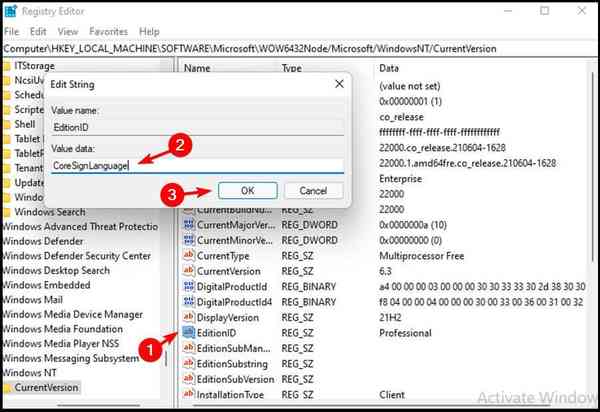Click the Type column header
The image size is (600, 412).
point(292,68)
